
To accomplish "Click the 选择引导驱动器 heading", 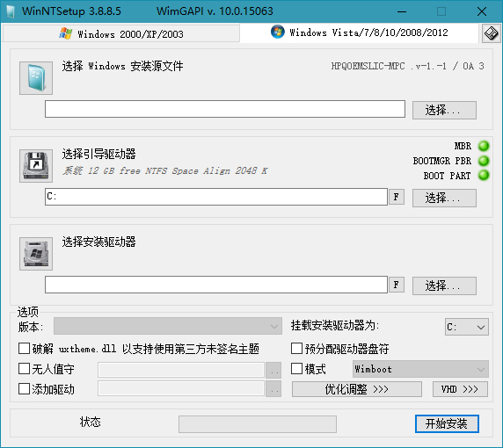I will point(98,154).
